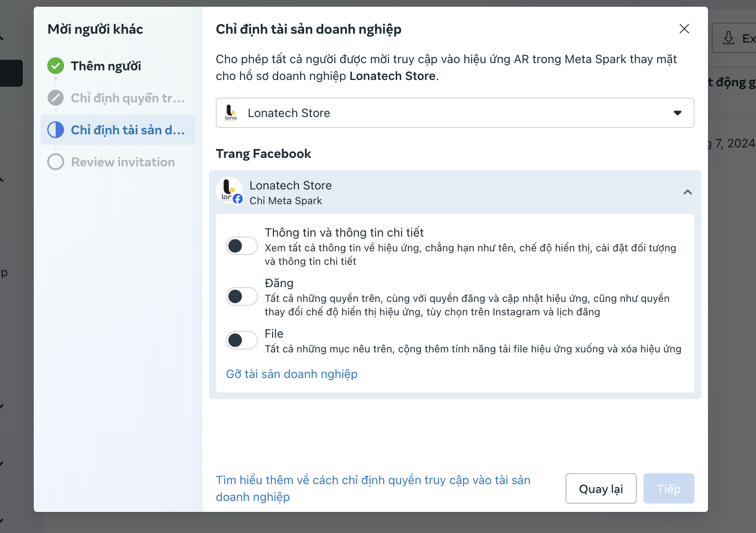This screenshot has width=756, height=533.
Task: Click the Tiếp button
Action: click(x=669, y=488)
